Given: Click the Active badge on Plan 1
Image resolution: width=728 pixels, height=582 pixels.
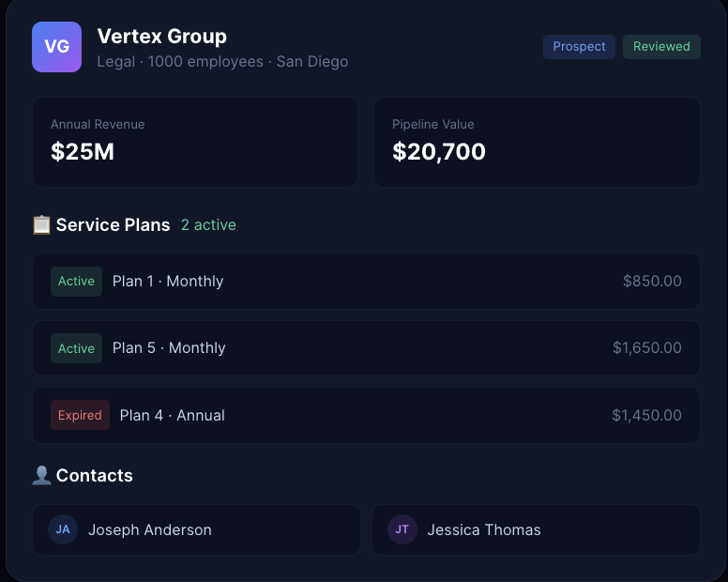Looking at the screenshot, I should point(76,282).
